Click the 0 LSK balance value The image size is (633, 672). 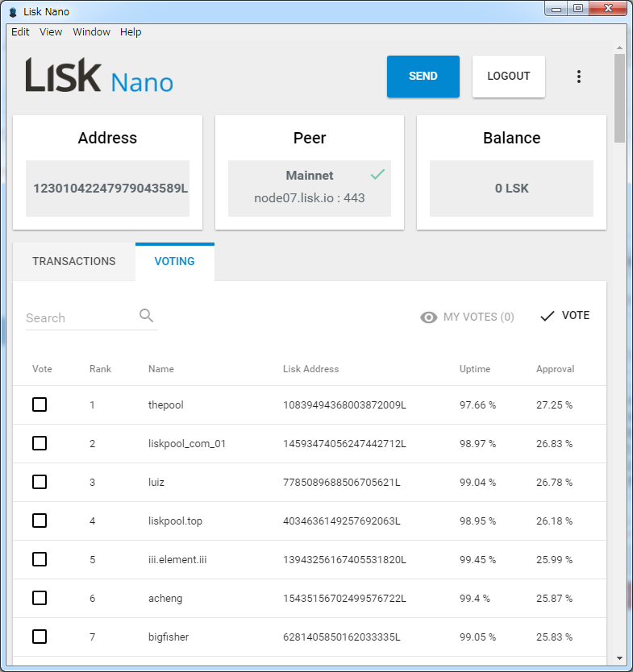point(511,189)
